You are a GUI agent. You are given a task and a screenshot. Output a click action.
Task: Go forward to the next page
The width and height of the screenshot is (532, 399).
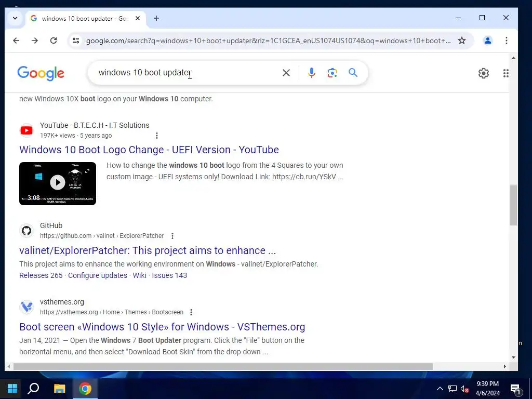coord(35,41)
